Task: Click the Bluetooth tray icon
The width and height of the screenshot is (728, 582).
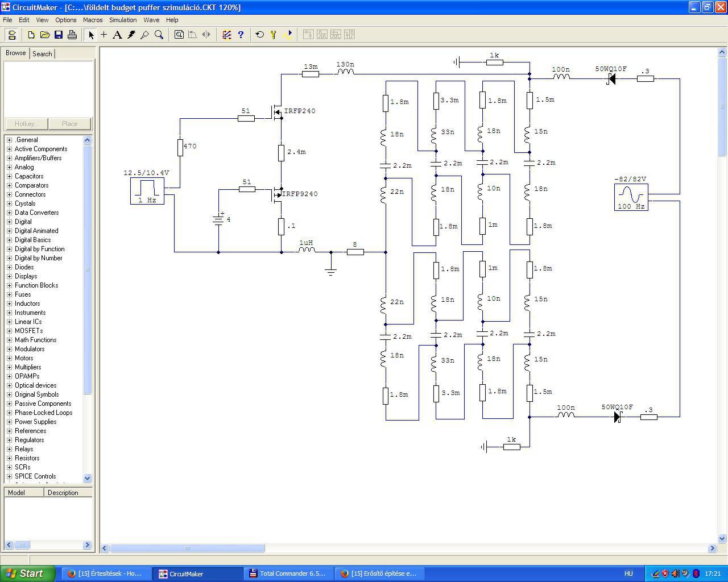Action: click(x=696, y=573)
